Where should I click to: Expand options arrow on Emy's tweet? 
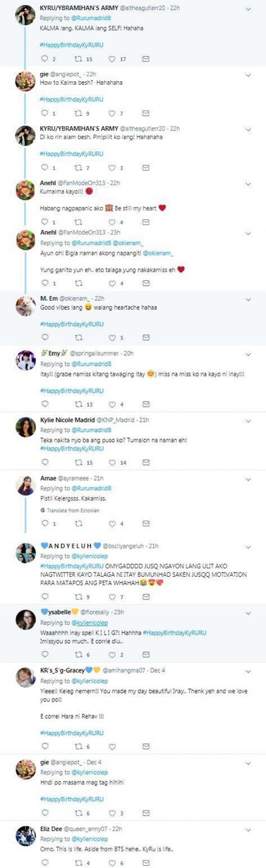tap(248, 354)
